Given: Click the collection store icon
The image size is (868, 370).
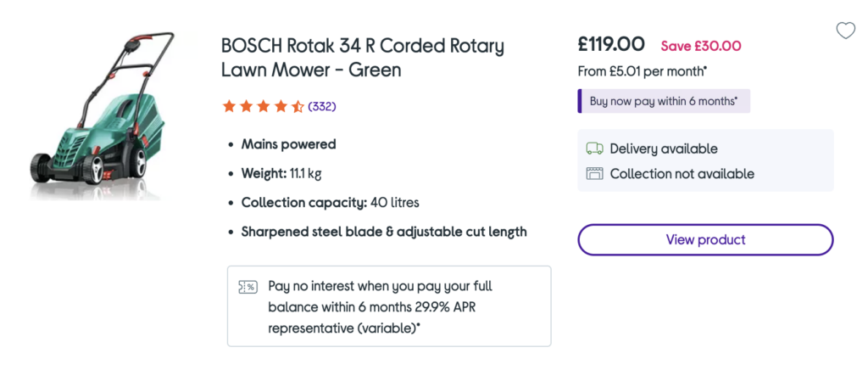Looking at the screenshot, I should click(x=594, y=174).
